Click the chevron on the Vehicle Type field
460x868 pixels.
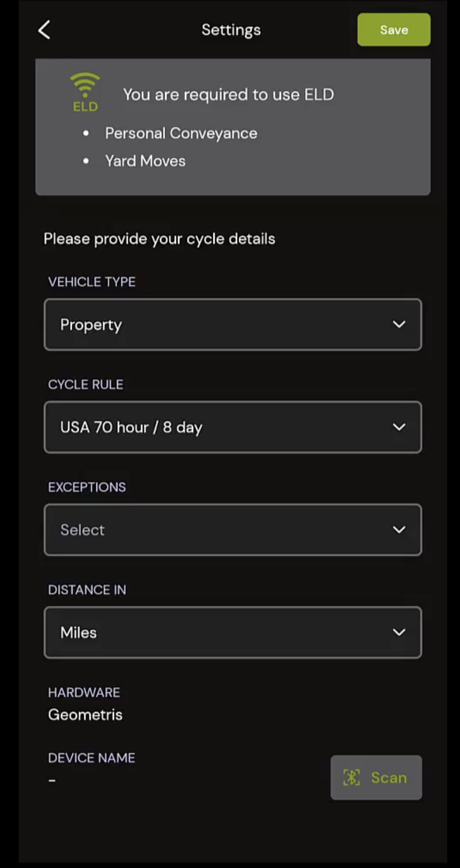(x=400, y=325)
